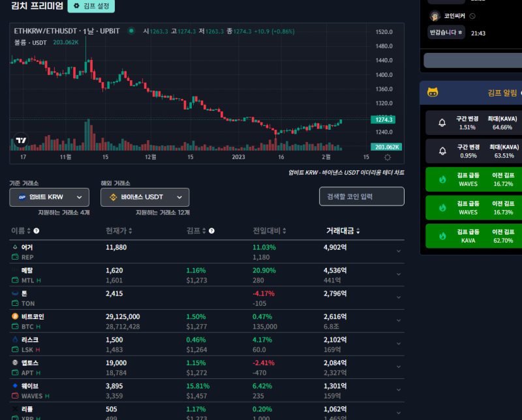Click the wallet icon beside APT
The width and height of the screenshot is (522, 420).
coord(15,373)
